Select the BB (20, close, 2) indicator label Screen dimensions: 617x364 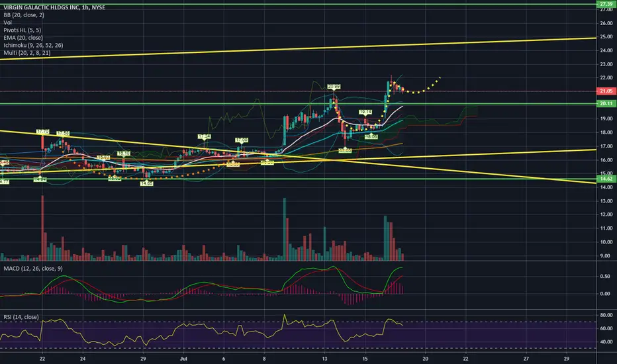(x=24, y=15)
